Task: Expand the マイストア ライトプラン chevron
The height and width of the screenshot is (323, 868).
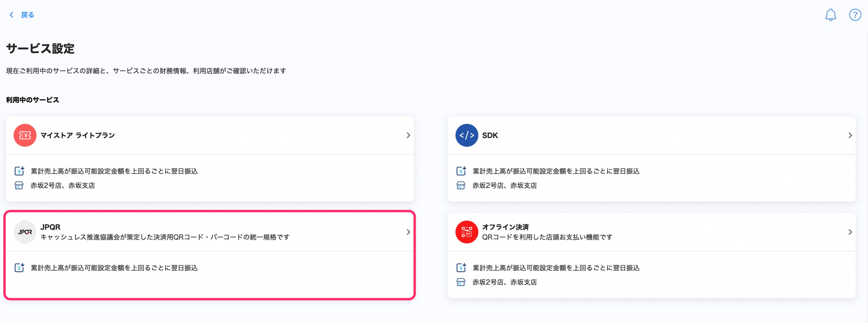Action: [x=408, y=135]
